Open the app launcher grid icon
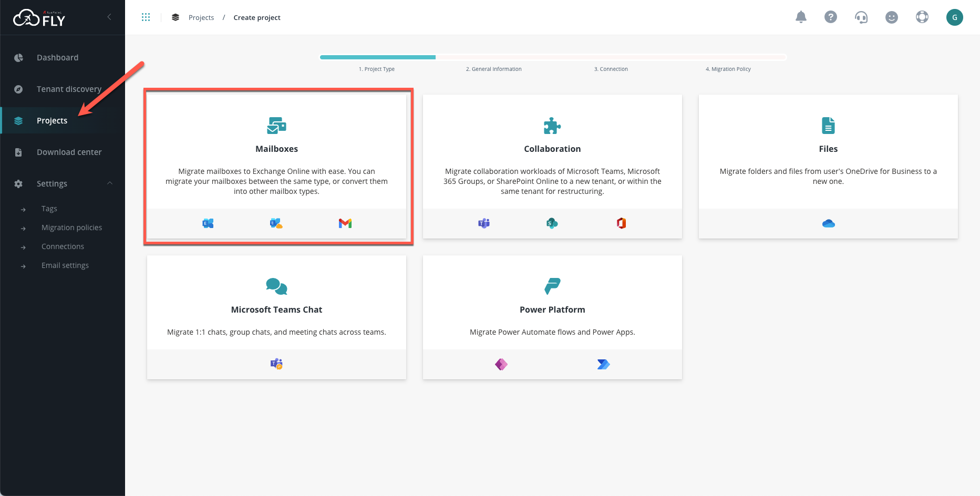Image resolution: width=980 pixels, height=496 pixels. [146, 17]
